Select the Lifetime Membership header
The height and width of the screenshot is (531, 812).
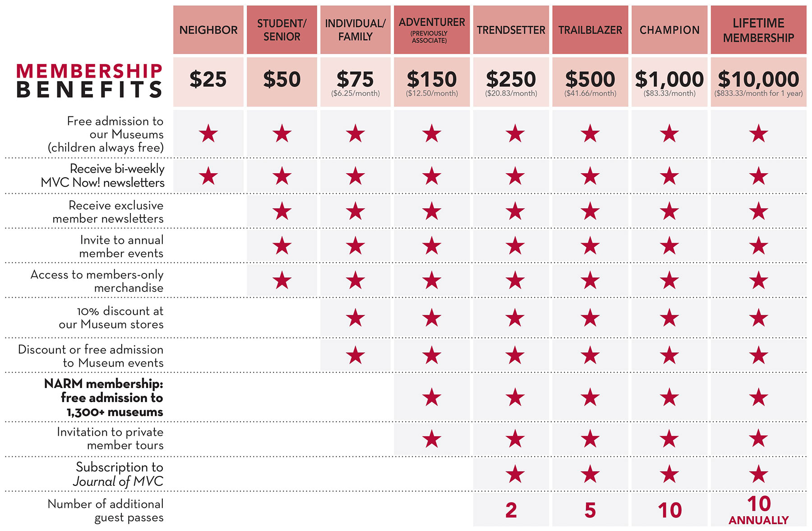[758, 30]
